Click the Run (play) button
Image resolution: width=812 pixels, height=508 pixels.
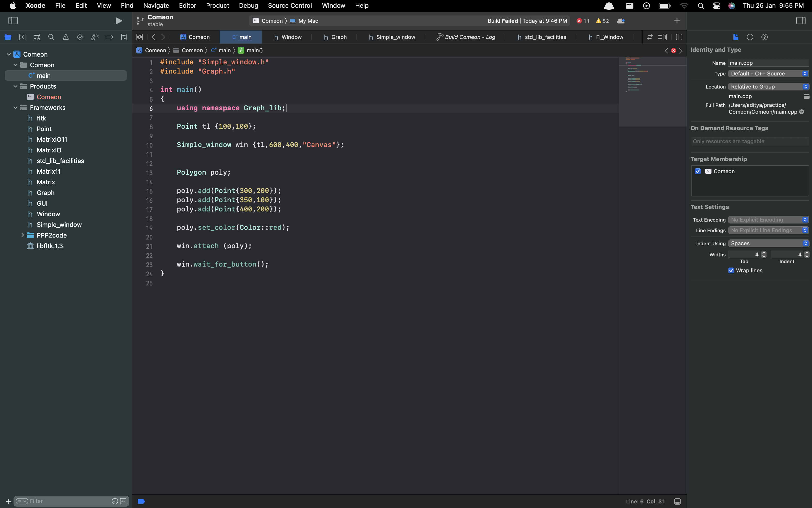(119, 21)
